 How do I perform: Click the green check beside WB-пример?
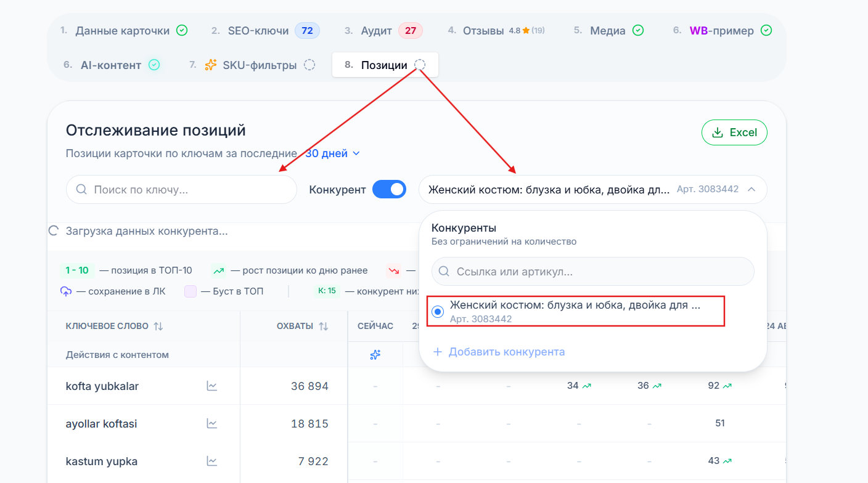tap(766, 30)
